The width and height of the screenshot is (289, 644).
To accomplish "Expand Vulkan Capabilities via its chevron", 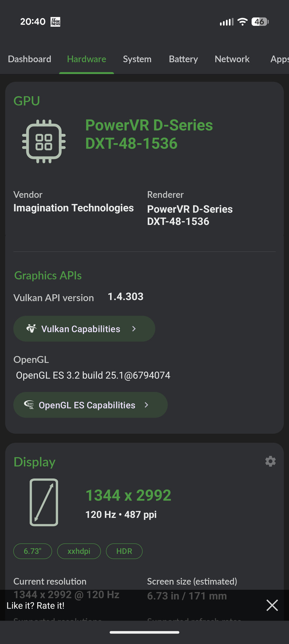I will point(134,328).
